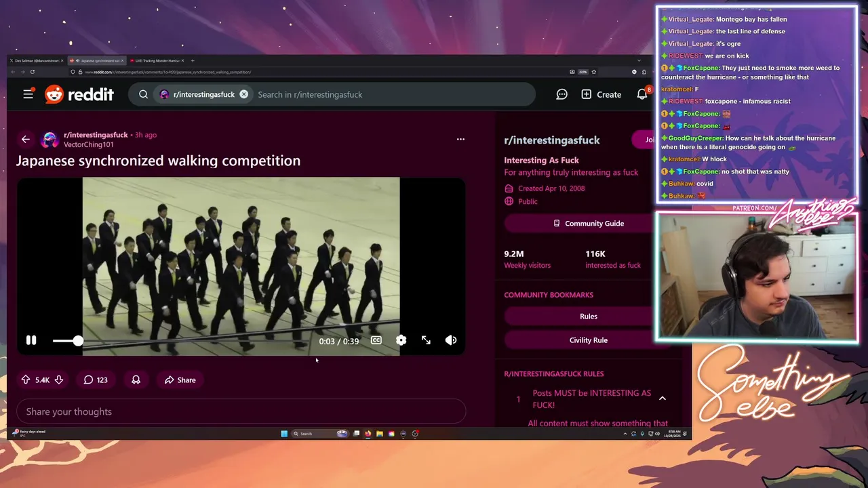
Task: Go to the Reddit home logo
Action: point(79,94)
